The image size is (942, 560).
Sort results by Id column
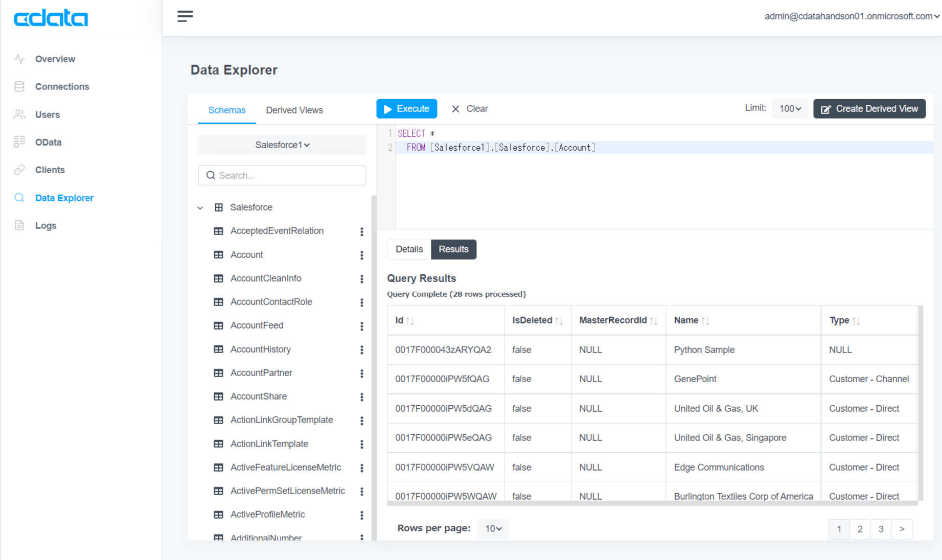410,321
